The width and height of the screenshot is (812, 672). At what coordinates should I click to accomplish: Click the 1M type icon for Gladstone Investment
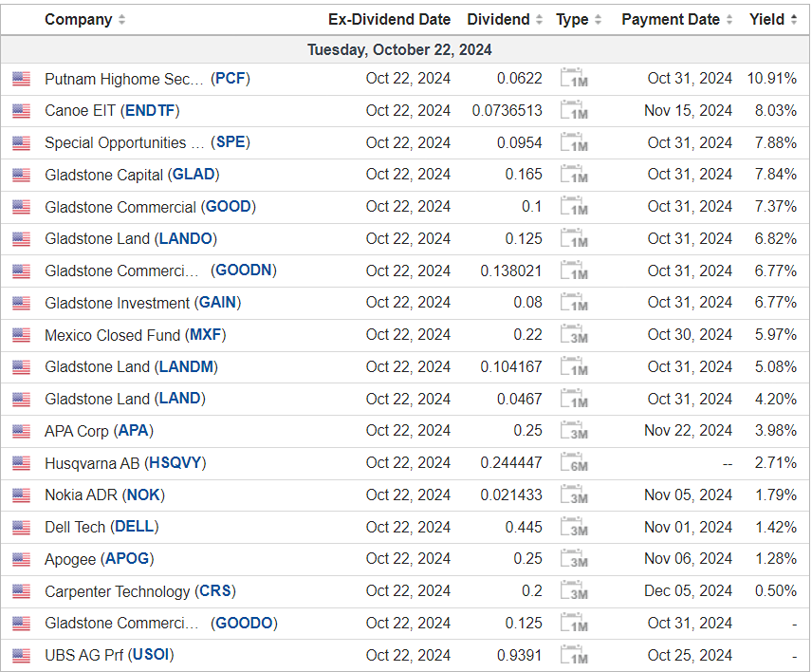tap(574, 303)
